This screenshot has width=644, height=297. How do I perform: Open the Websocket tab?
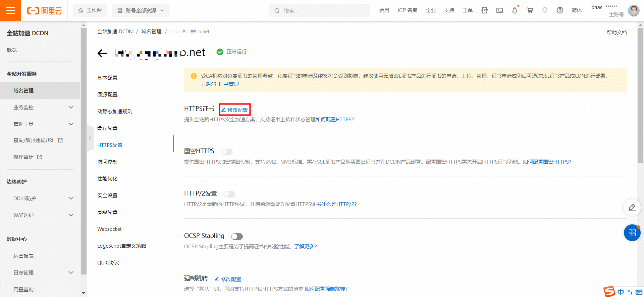(109, 229)
